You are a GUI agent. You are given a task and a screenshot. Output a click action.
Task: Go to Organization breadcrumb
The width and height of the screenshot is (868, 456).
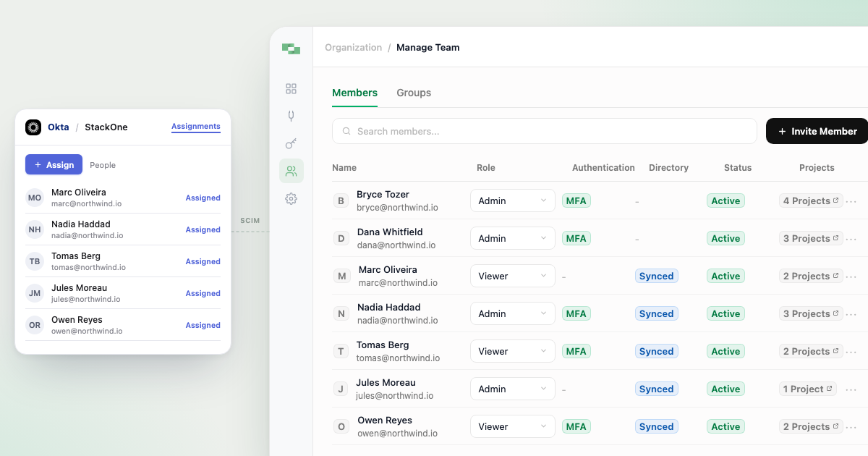(x=354, y=48)
